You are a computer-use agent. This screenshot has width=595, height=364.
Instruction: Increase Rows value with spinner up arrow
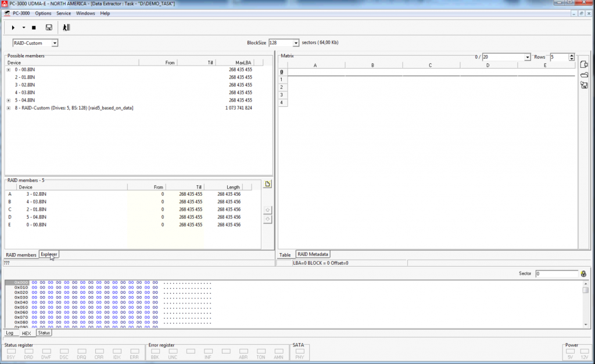pyautogui.click(x=572, y=55)
